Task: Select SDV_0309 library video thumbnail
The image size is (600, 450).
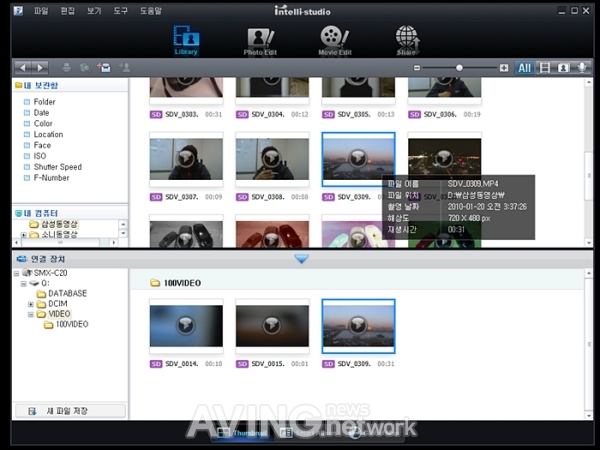Action: pos(359,160)
